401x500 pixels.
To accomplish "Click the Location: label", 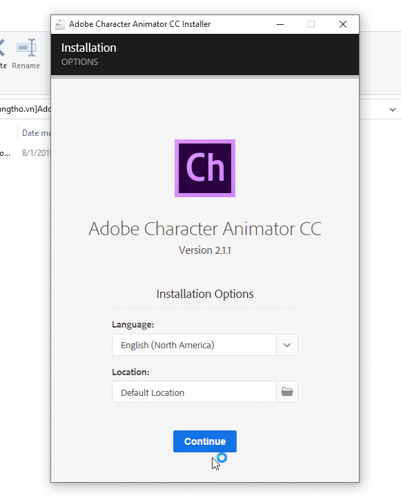I will (131, 372).
